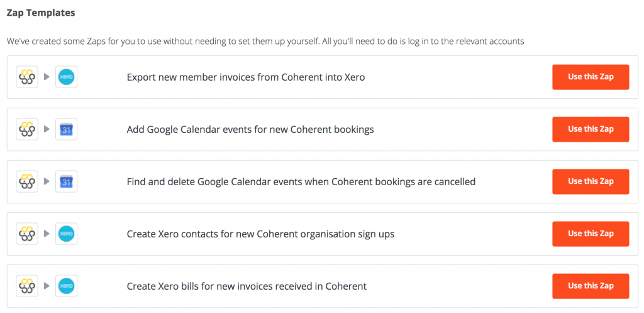Image resolution: width=644 pixels, height=313 pixels.
Task: Click Xero icon in Create Xero contacts row
Action: 66,234
